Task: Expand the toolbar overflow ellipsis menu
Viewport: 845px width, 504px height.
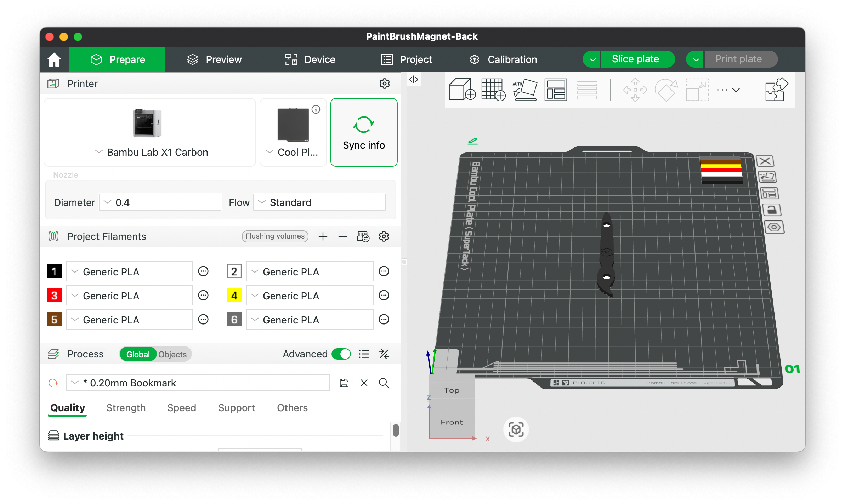Action: pyautogui.click(x=728, y=90)
